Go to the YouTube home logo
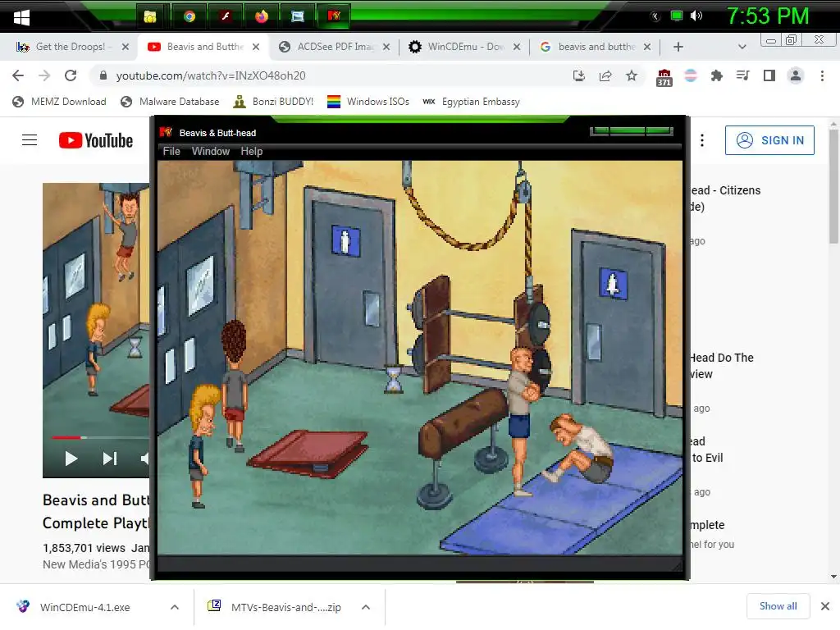The width and height of the screenshot is (840, 630). (x=96, y=140)
